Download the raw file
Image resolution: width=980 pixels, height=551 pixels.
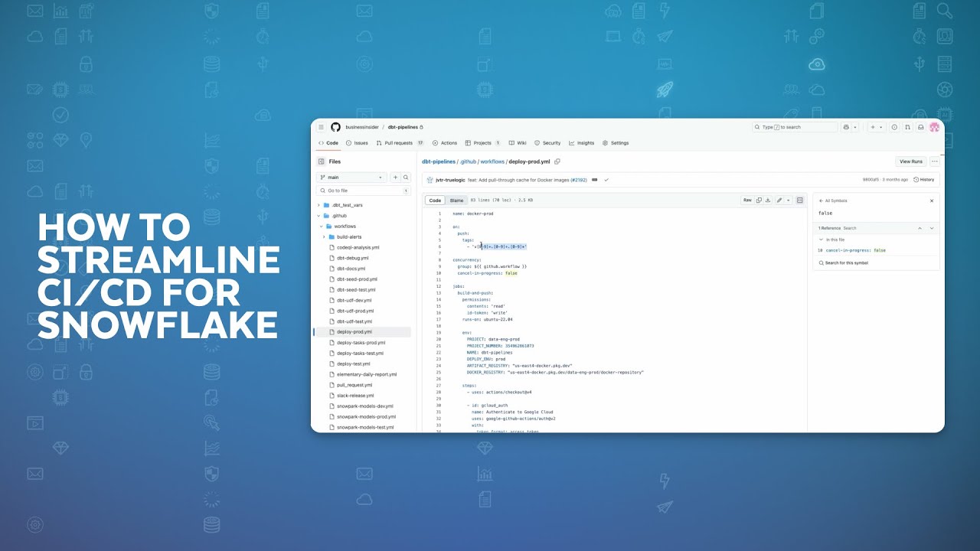[x=768, y=200]
